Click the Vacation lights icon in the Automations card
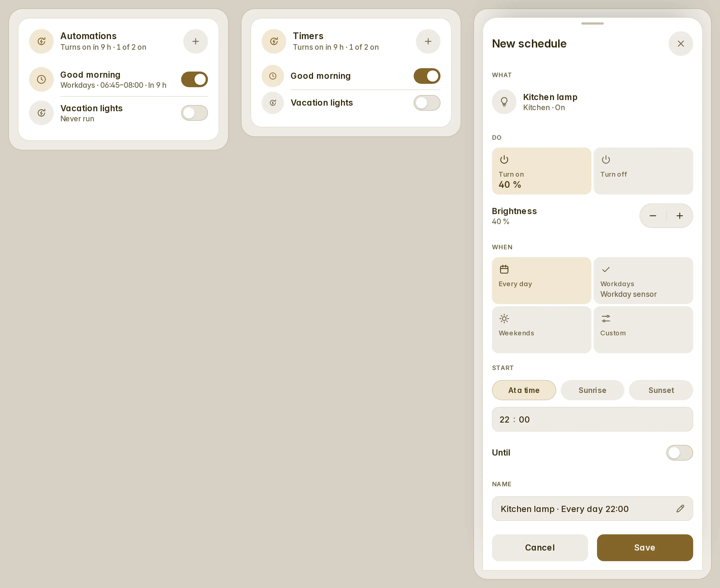The width and height of the screenshot is (720, 588). pyautogui.click(x=41, y=113)
